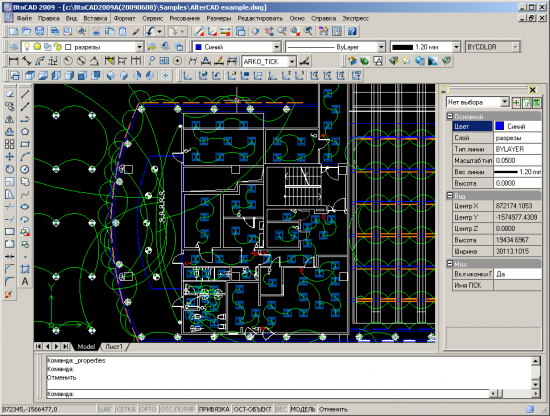Select the Rectangle drawing tool
Image resolution: width=550 pixels, height=416 pixels.
(25, 144)
